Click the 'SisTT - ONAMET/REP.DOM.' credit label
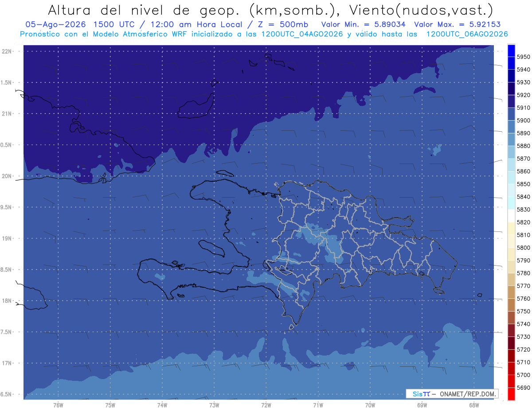The image size is (532, 411). click(x=452, y=394)
